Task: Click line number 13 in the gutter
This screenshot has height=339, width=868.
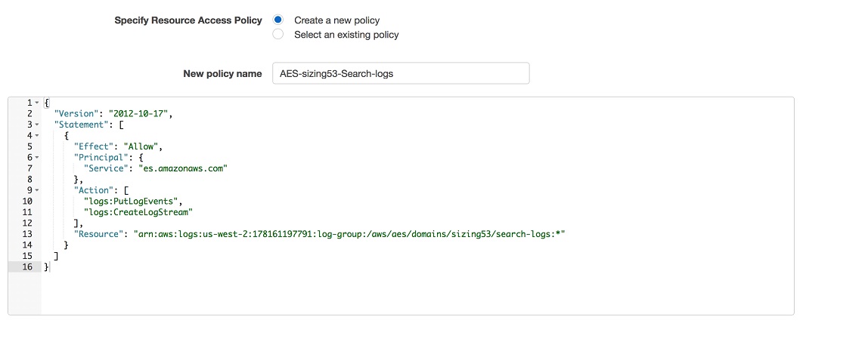Action: coord(28,234)
